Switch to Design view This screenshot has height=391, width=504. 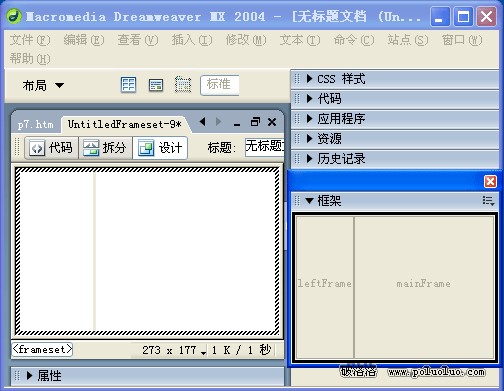point(160,147)
